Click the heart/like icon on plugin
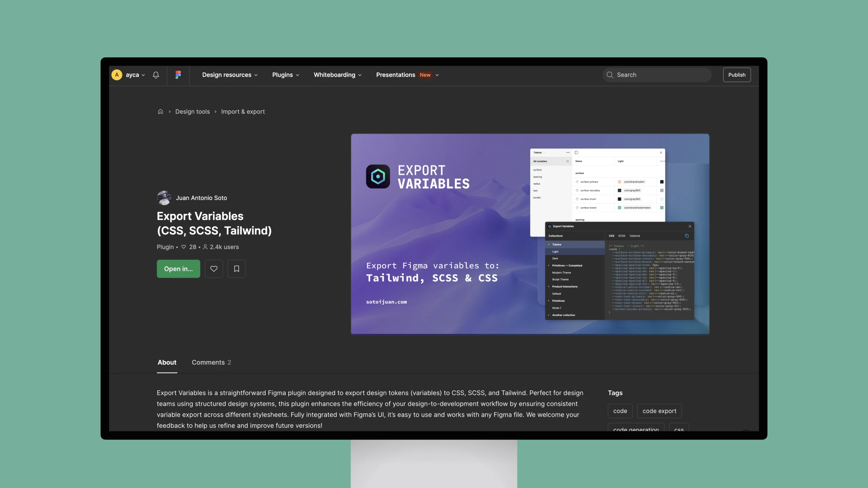The height and width of the screenshot is (488, 868). [x=213, y=269]
